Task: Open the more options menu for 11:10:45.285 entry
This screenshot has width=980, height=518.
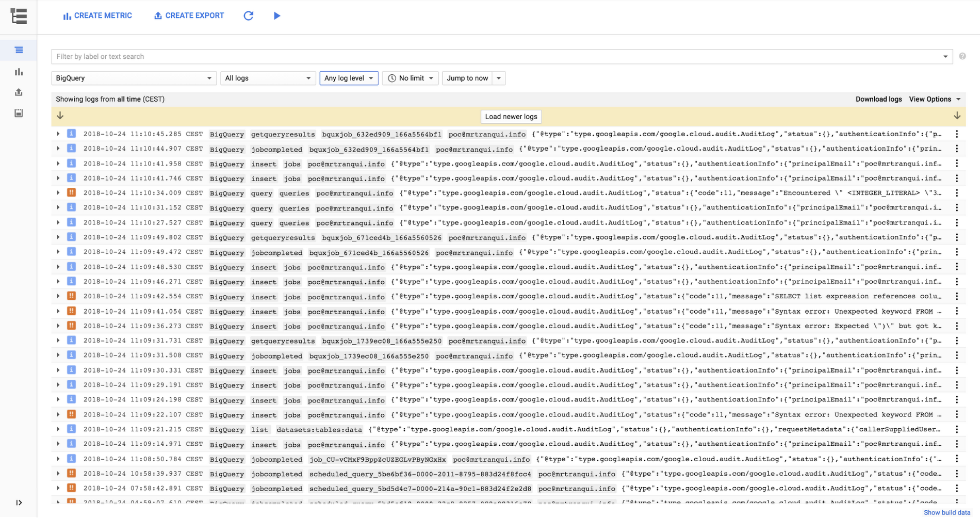Action: tap(957, 134)
